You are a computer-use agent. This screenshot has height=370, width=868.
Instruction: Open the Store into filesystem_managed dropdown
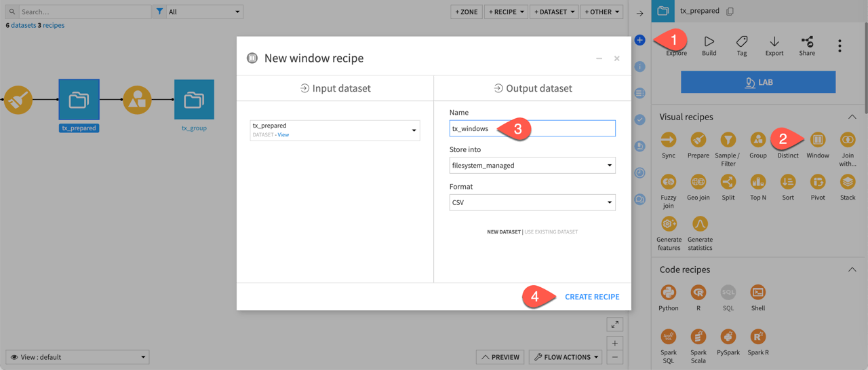(x=532, y=165)
